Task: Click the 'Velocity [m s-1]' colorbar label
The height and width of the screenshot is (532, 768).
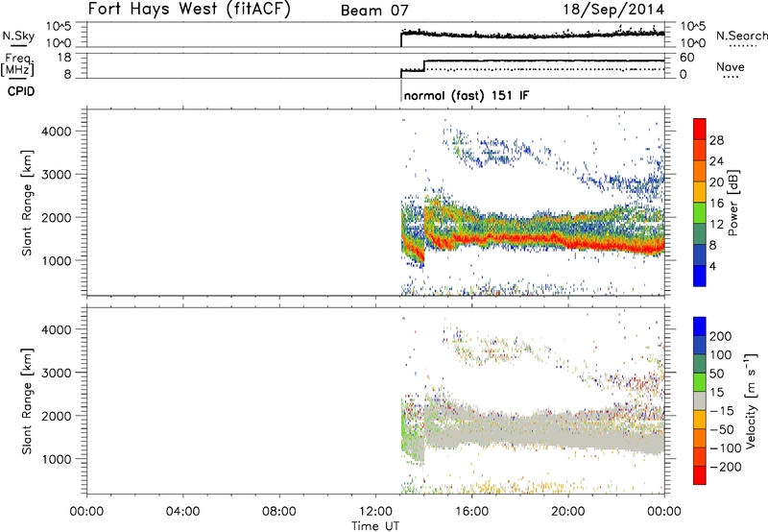Action: (751, 400)
